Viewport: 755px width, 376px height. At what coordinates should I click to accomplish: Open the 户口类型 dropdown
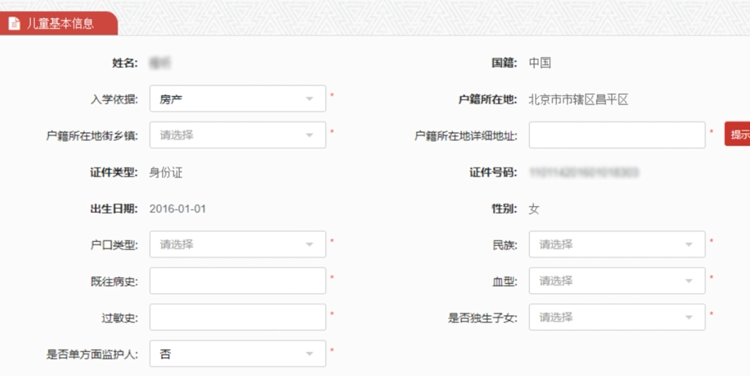coord(237,245)
